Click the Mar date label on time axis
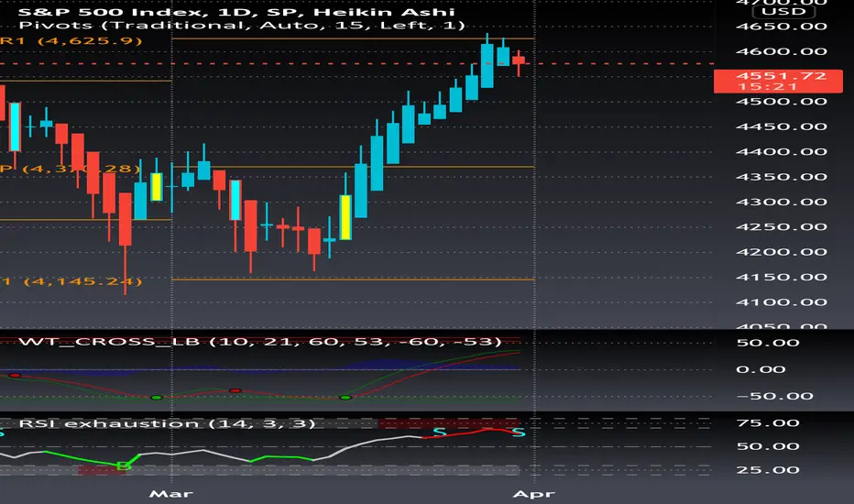854x504 pixels. pyautogui.click(x=171, y=494)
